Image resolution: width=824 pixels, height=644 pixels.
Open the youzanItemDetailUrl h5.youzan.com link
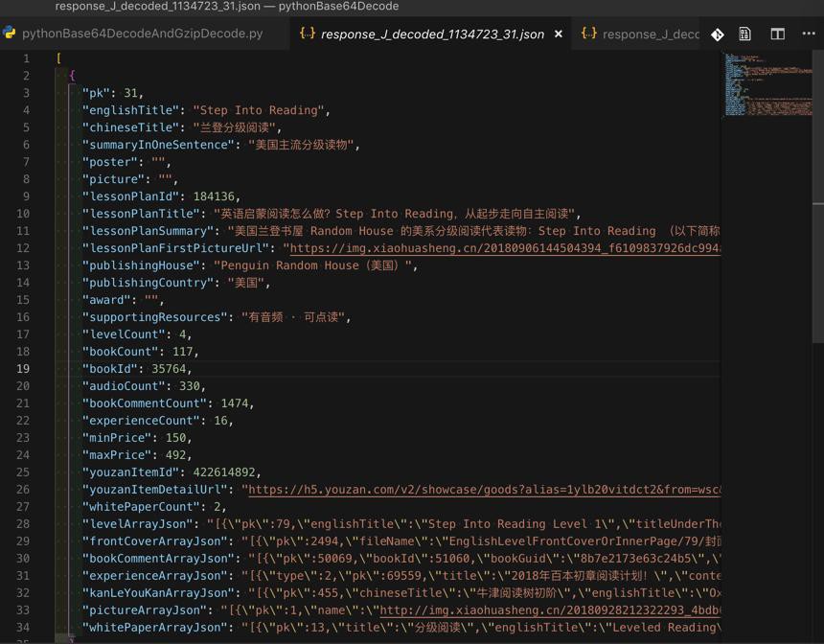point(484,490)
